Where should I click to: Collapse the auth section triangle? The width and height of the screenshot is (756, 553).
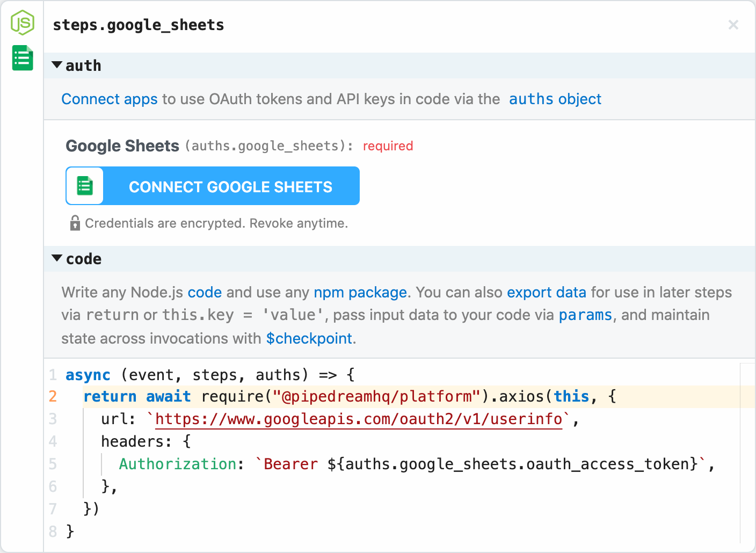click(57, 65)
